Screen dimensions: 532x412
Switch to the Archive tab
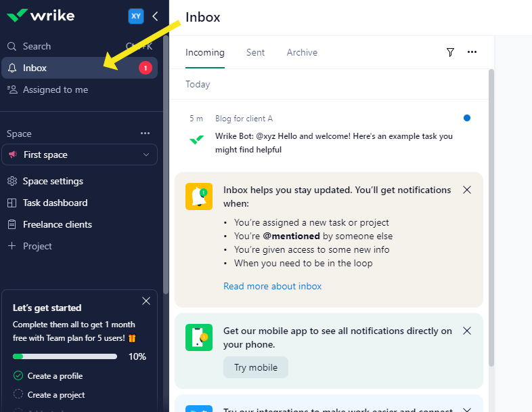(x=302, y=53)
